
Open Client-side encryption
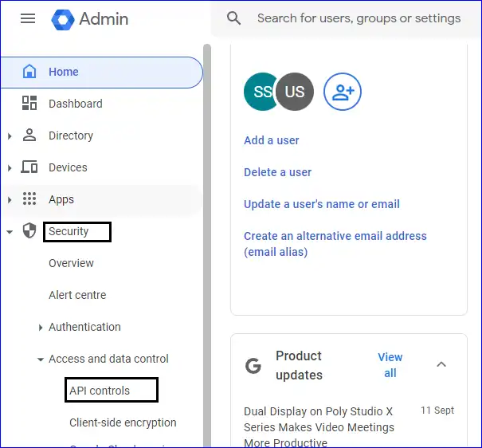coord(123,422)
